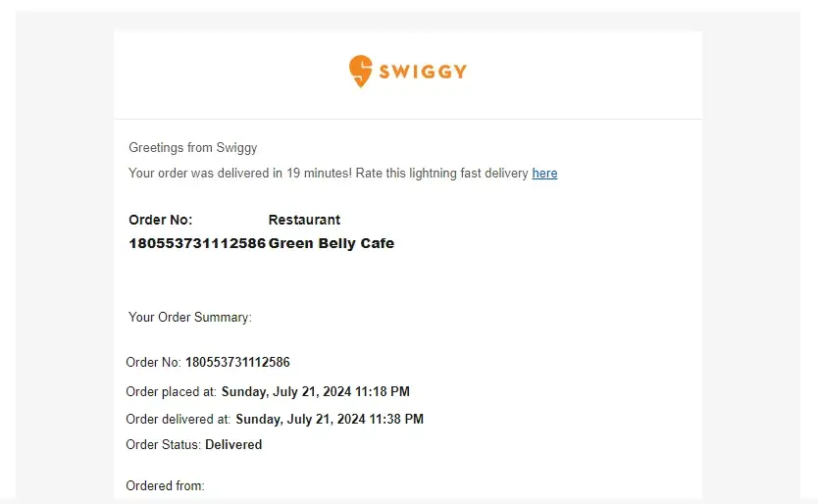Click the bold 'Delivered' status text
The image size is (818, 504).
(233, 445)
